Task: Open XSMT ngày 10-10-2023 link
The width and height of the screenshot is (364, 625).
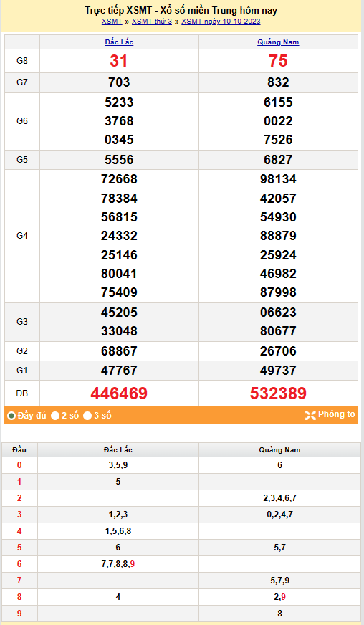Action: tap(221, 22)
